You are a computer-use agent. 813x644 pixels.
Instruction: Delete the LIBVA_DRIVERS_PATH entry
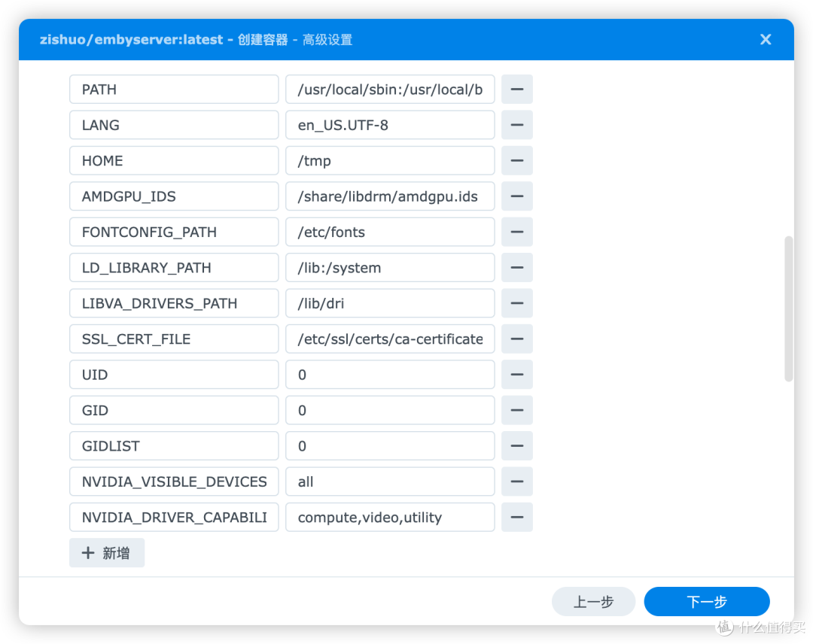point(517,303)
